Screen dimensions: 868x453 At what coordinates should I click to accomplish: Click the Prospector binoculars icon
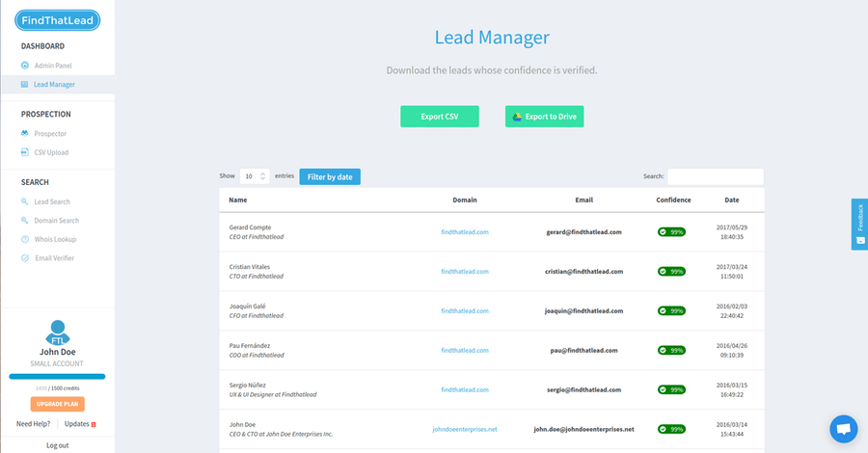[24, 133]
